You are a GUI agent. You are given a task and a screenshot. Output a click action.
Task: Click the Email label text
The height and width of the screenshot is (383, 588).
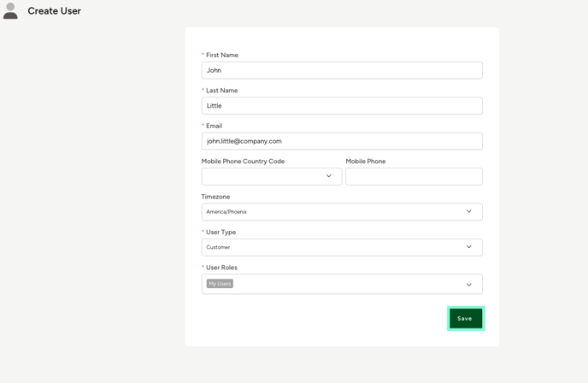click(x=215, y=126)
